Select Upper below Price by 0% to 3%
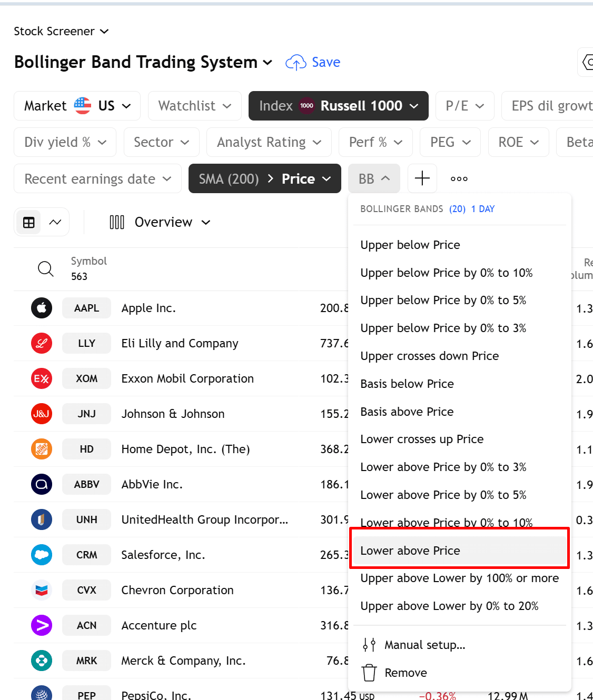Image resolution: width=593 pixels, height=700 pixels. [x=459, y=328]
